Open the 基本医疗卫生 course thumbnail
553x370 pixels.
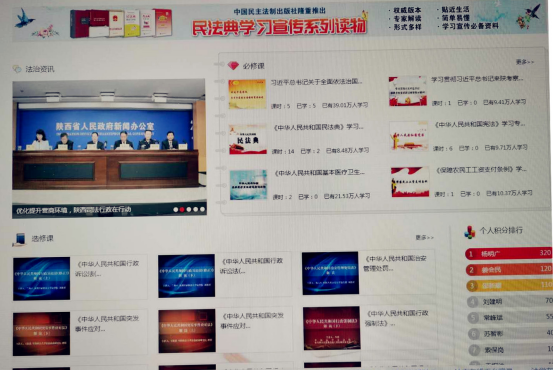(248, 185)
